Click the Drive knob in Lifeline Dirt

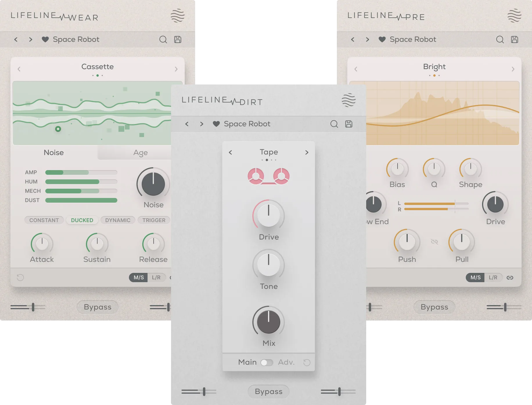[x=268, y=215]
